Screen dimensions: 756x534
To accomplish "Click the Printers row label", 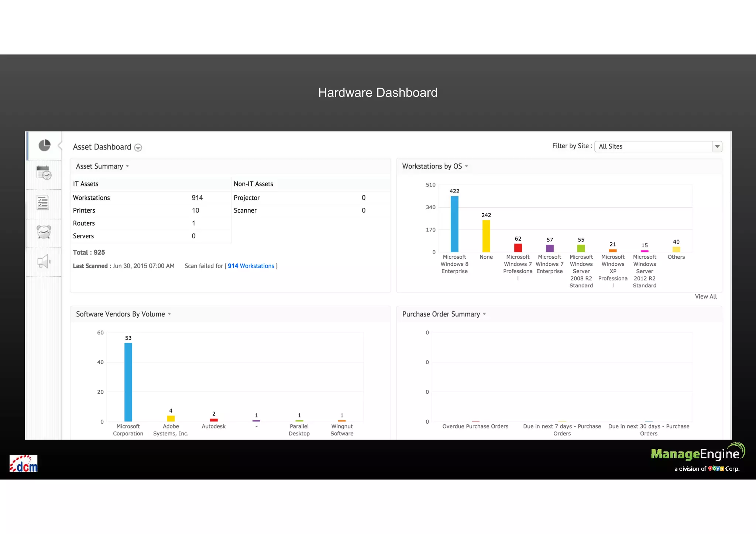I will 84,210.
